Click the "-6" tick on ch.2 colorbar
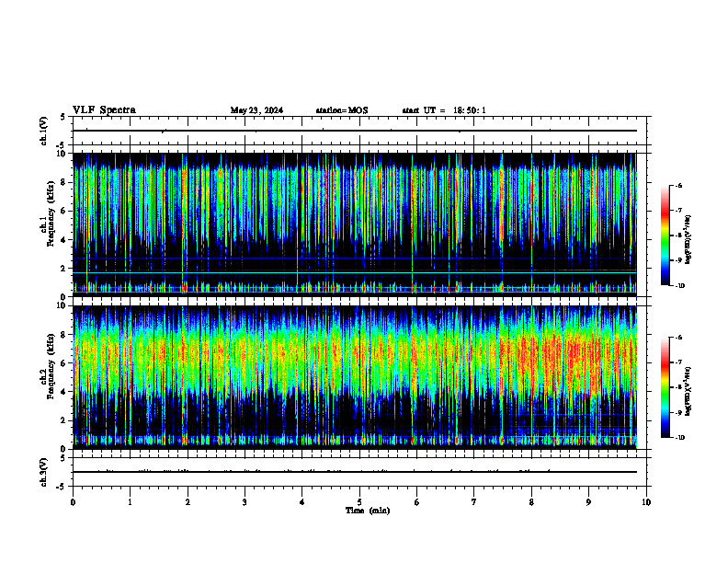 [x=678, y=338]
